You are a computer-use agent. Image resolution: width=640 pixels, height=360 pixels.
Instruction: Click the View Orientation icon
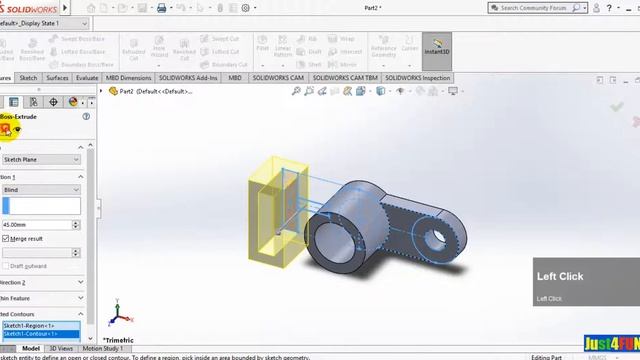click(361, 91)
